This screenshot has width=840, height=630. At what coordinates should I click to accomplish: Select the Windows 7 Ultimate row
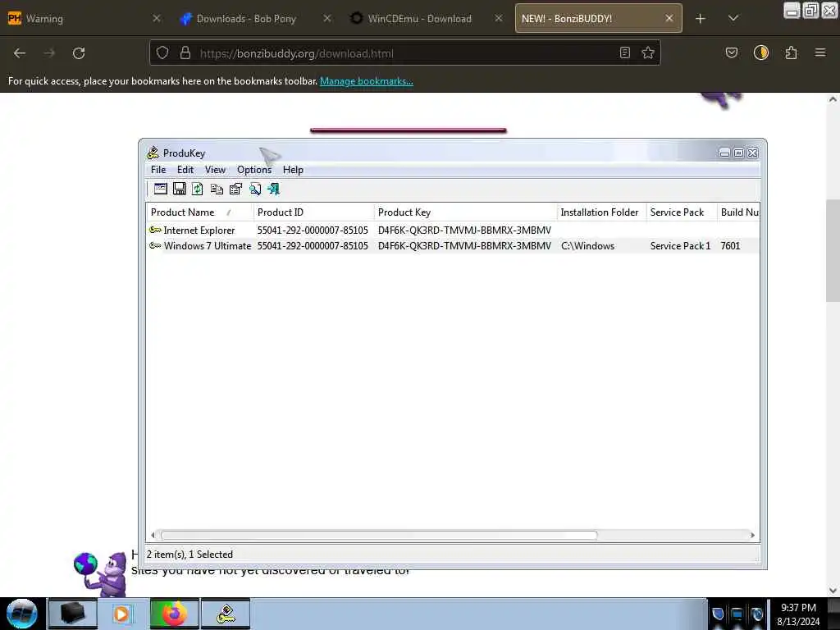point(453,245)
